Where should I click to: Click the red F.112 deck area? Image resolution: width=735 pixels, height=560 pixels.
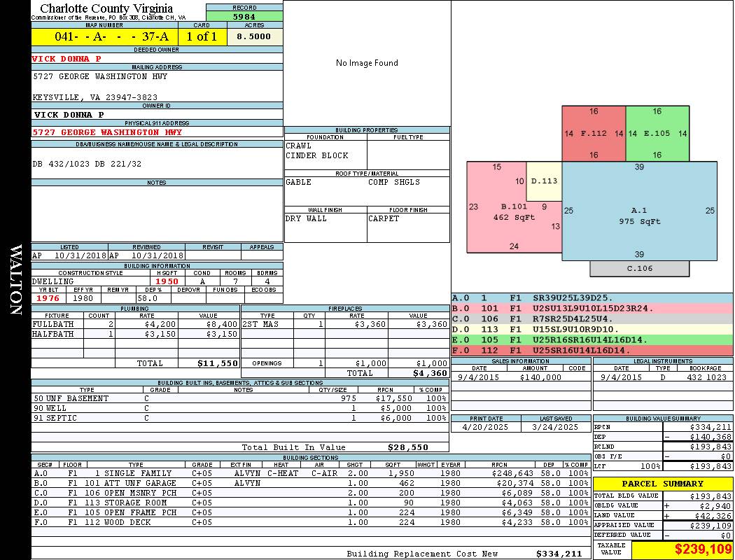point(594,134)
